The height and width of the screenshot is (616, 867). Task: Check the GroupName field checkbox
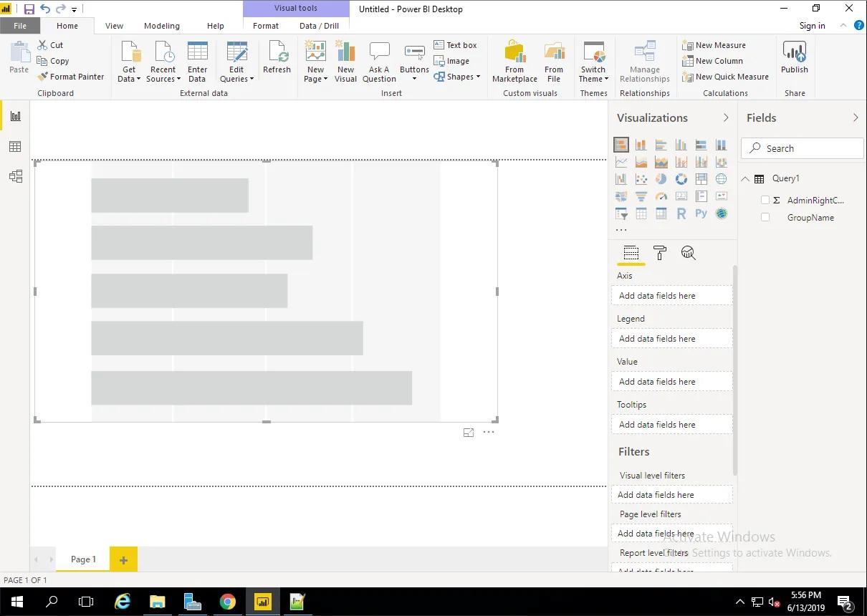(765, 217)
